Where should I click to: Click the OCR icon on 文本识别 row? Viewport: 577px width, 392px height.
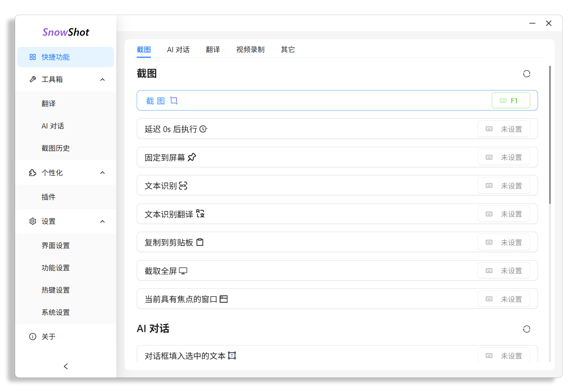pos(183,186)
